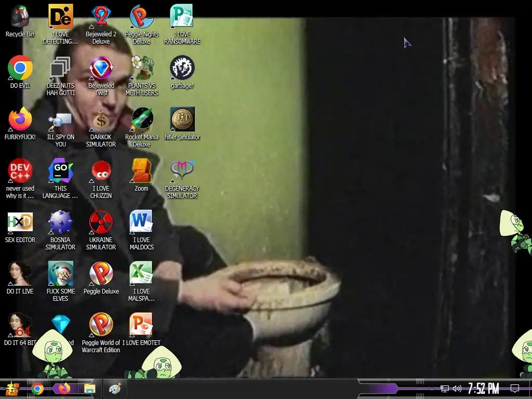Open the Recycle Bin desktop icon
532x399 pixels.
coord(20,21)
